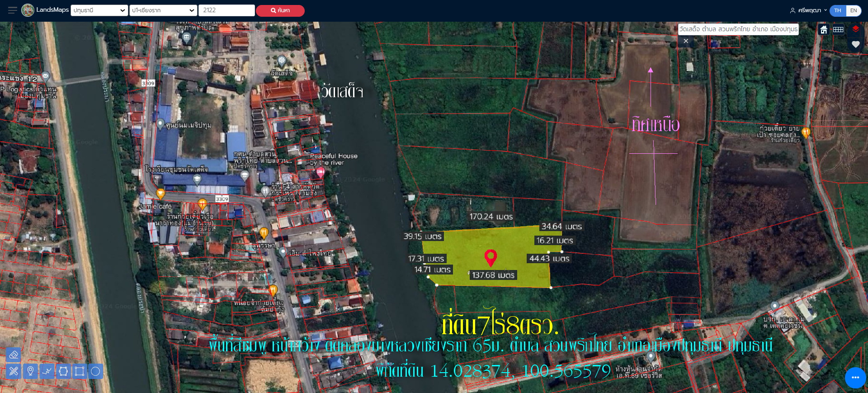Open the ruler and pencil measure tools

click(14, 371)
